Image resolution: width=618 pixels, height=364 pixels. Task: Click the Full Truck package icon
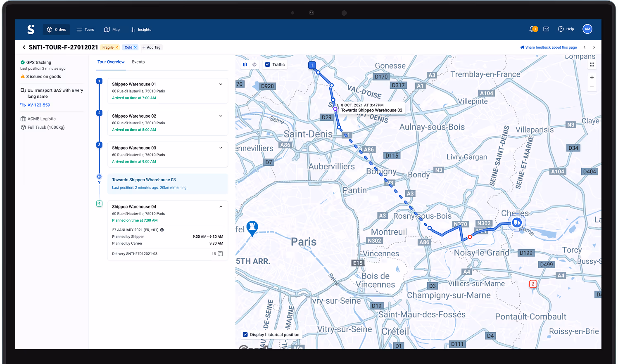tap(23, 127)
